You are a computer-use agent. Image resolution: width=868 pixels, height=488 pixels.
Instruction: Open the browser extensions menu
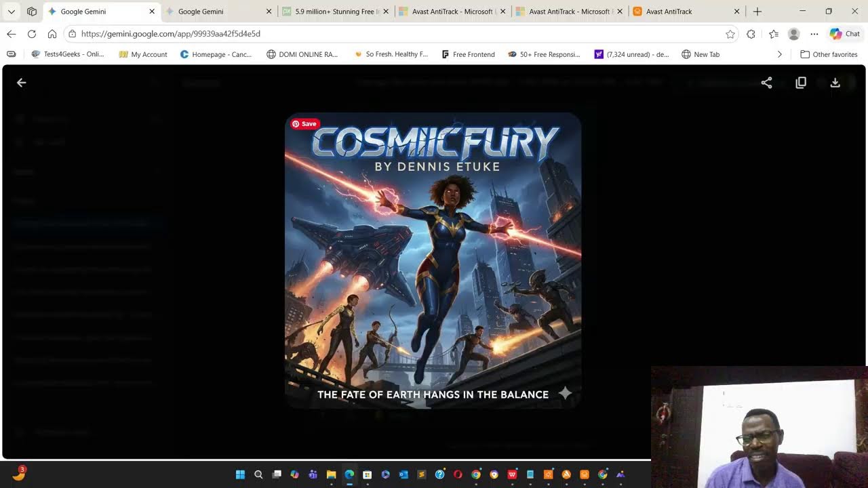point(751,34)
